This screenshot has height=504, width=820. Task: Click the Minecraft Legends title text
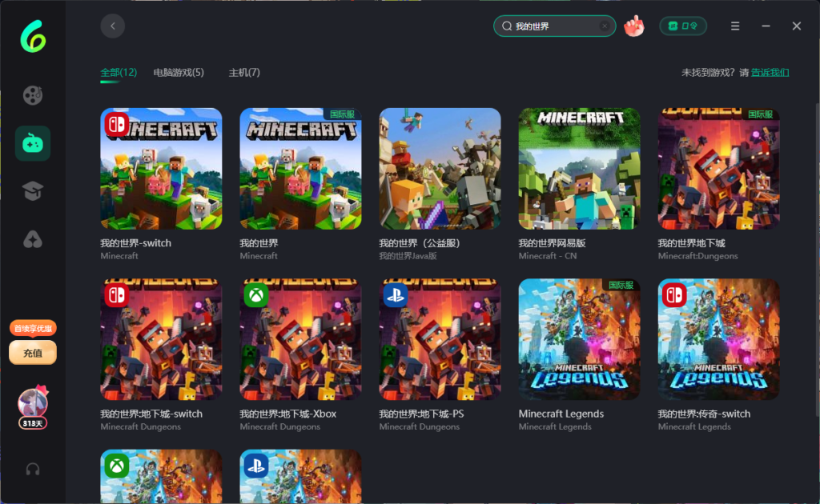561,414
